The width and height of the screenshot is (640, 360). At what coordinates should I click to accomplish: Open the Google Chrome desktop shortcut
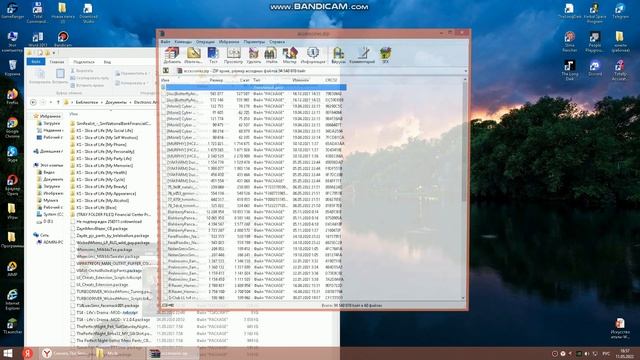tap(12, 128)
